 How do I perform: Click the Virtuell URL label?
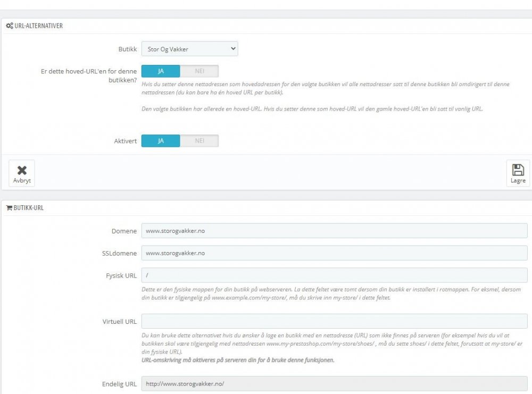click(x=119, y=322)
